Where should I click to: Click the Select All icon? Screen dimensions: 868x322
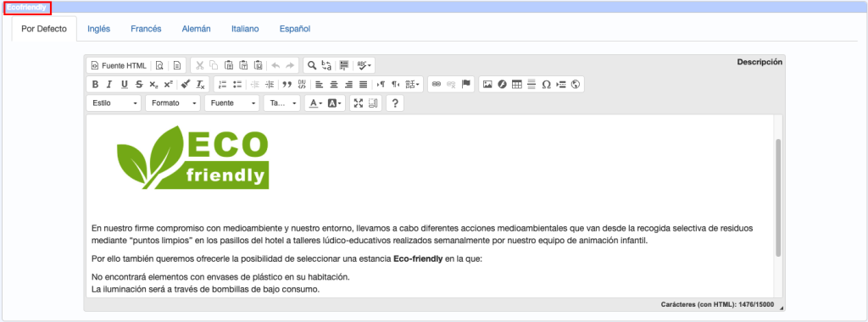click(344, 65)
